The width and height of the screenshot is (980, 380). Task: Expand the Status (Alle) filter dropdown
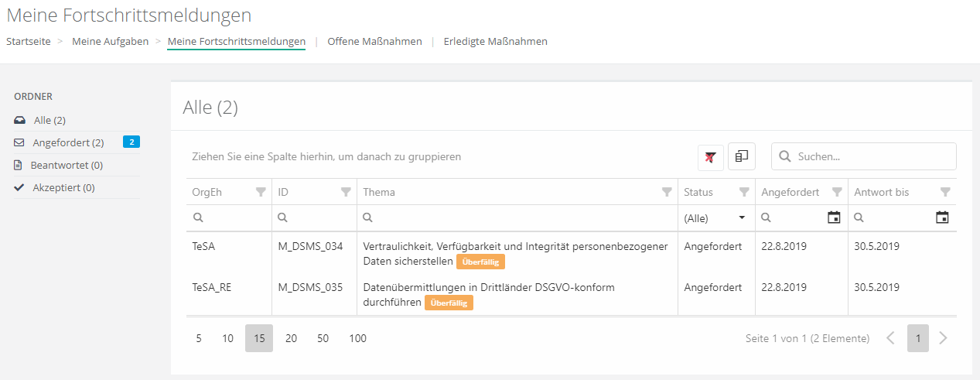coord(742,218)
